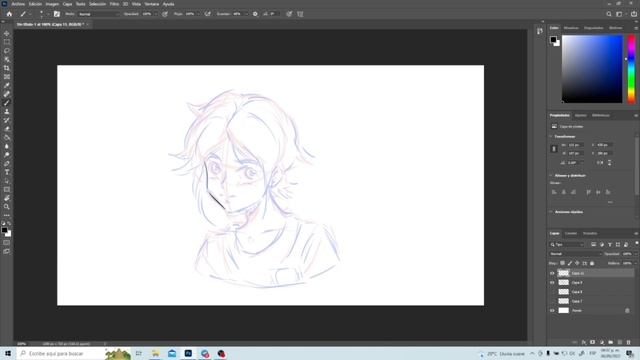Image resolution: width=640 pixels, height=360 pixels.
Task: Create a new group folder icon
Action: pos(610,342)
